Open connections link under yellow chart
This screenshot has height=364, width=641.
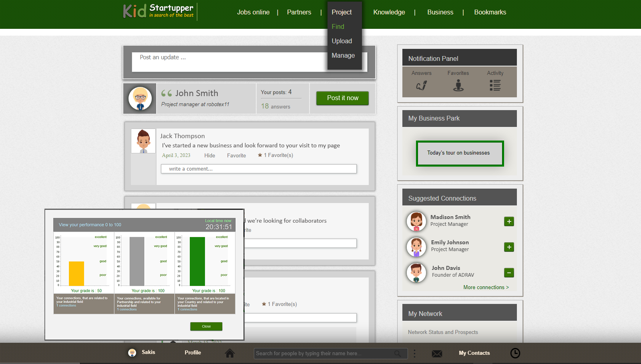click(66, 306)
